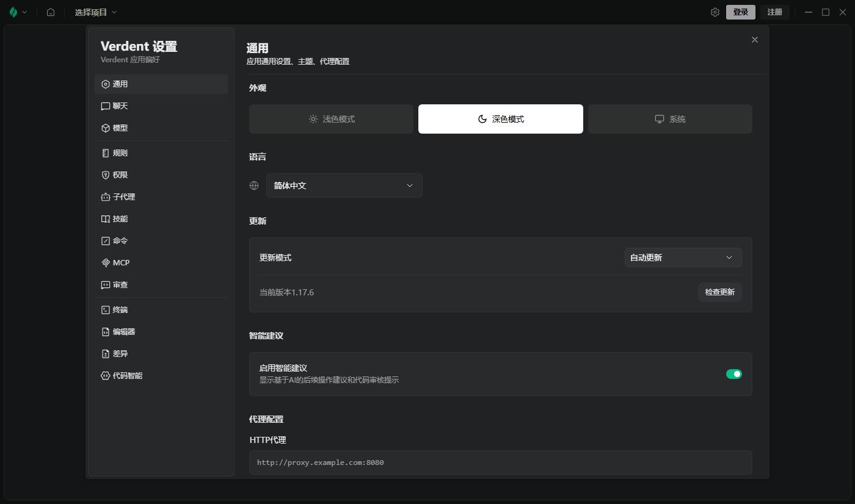Viewport: 855px width, 504px height.
Task: Open the 更新模式 dropdown
Action: tap(682, 257)
